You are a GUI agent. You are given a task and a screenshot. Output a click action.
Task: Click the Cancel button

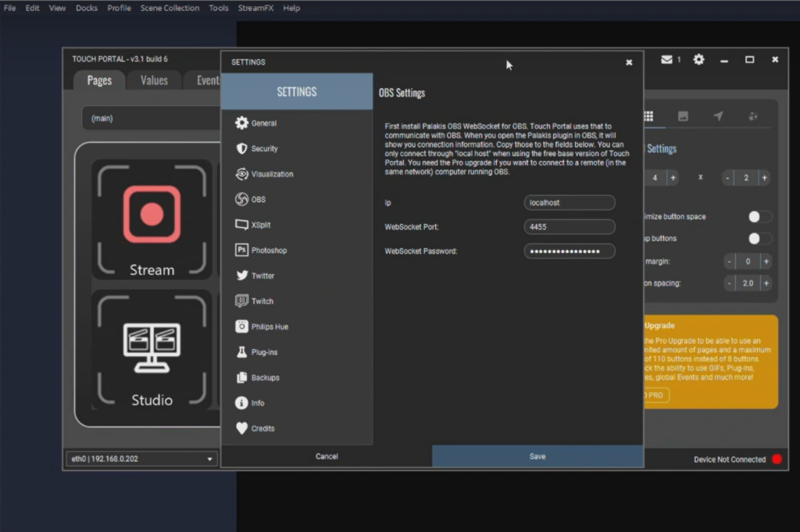pyautogui.click(x=327, y=456)
